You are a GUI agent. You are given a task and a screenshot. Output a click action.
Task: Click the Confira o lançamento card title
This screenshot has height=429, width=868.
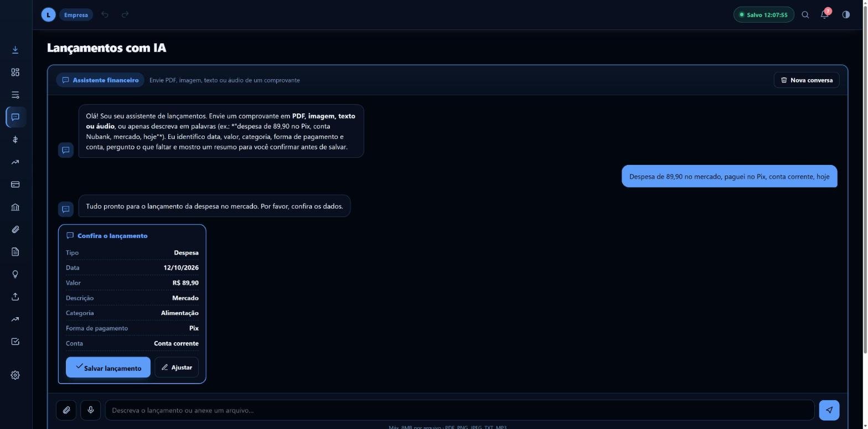[x=112, y=235]
